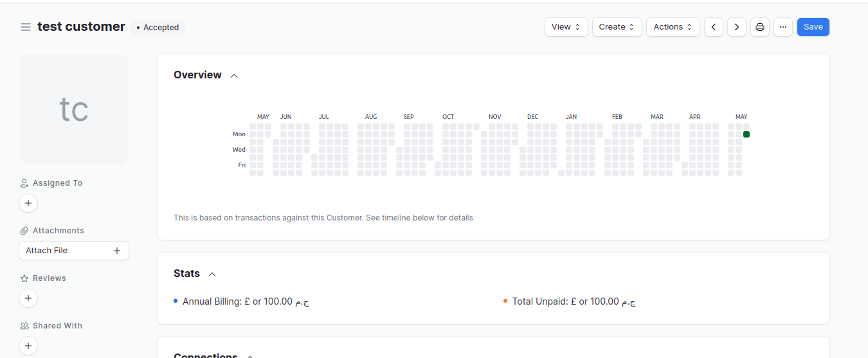Save the customer record

813,27
